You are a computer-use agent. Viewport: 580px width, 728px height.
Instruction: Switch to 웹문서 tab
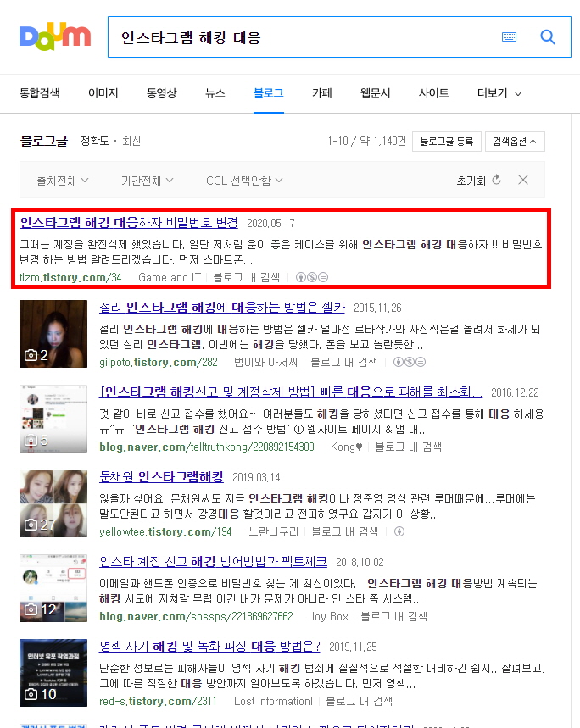point(375,93)
